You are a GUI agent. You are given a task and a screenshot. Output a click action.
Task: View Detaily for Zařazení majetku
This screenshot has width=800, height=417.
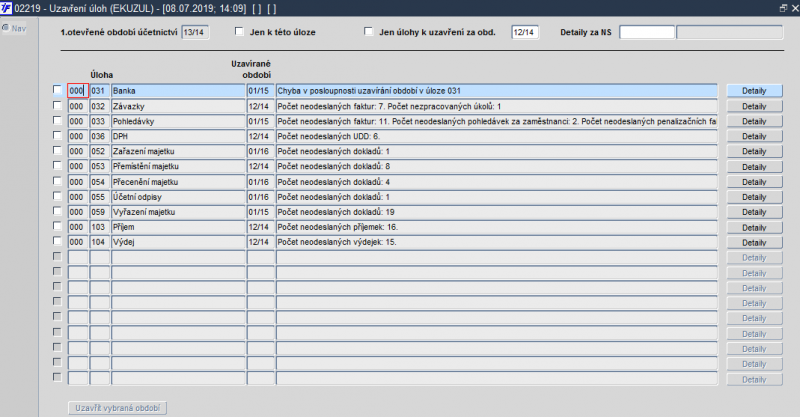tap(754, 152)
